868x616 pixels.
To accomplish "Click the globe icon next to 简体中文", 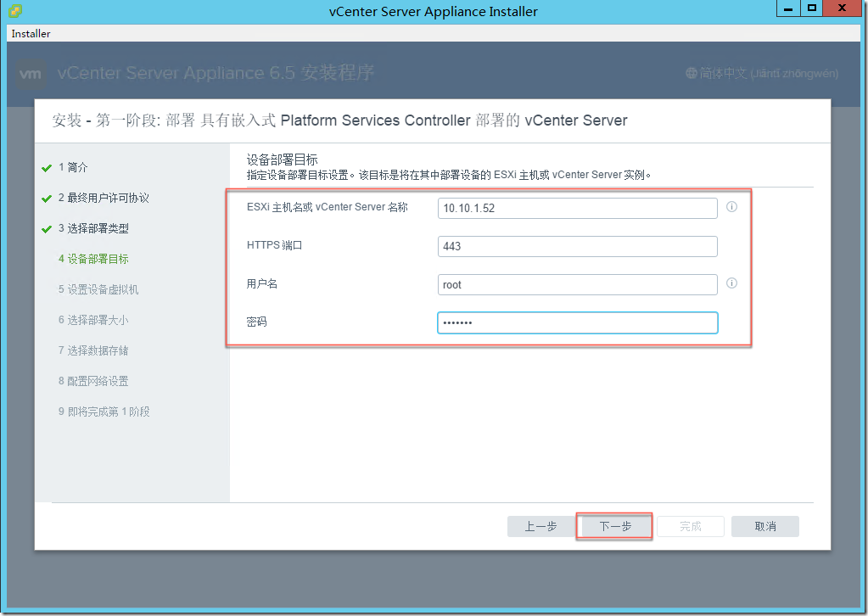I will (691, 73).
